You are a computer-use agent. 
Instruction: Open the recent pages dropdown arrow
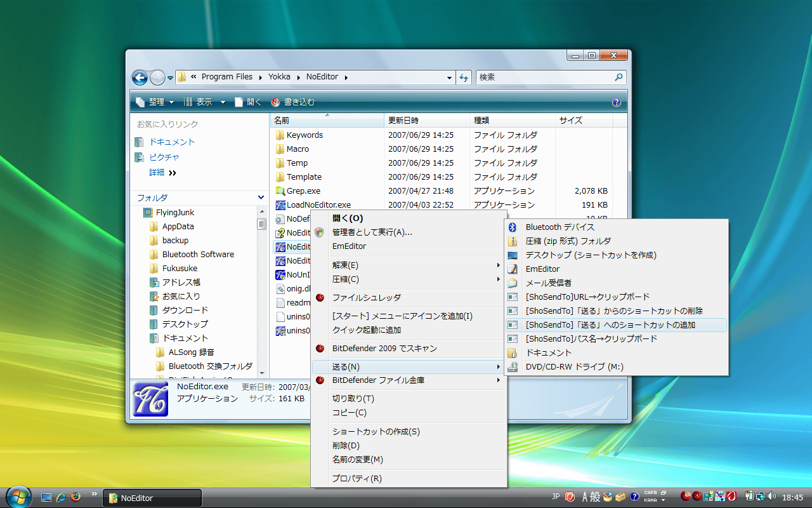click(170, 78)
